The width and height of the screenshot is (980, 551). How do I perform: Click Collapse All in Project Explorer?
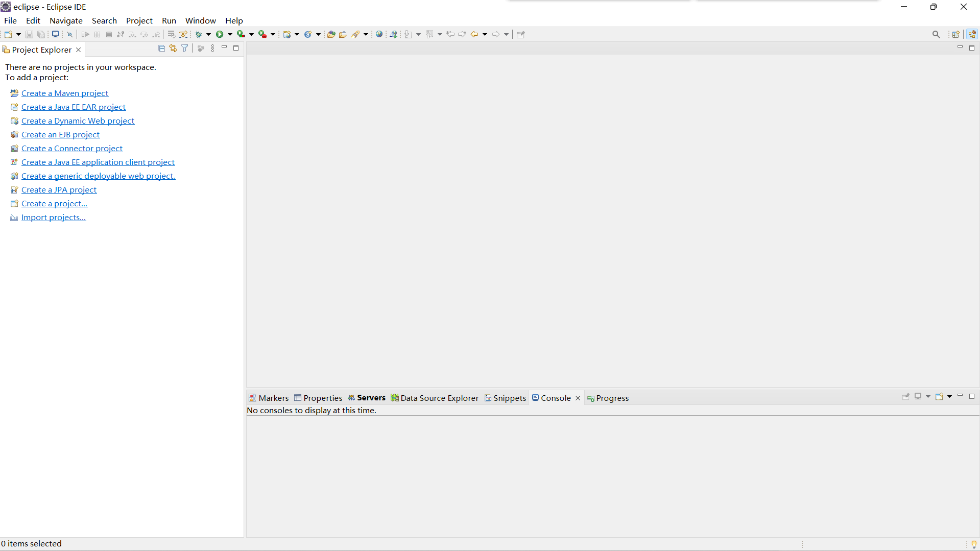(161, 48)
